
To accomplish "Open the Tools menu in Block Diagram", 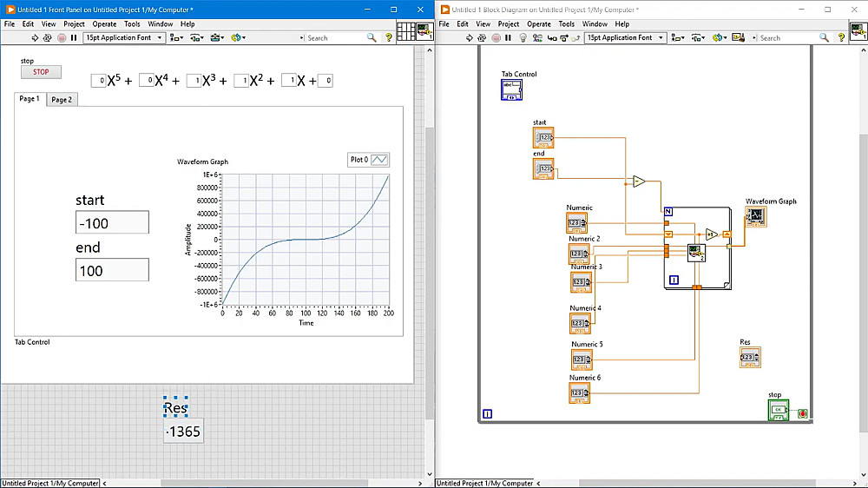I will point(567,24).
